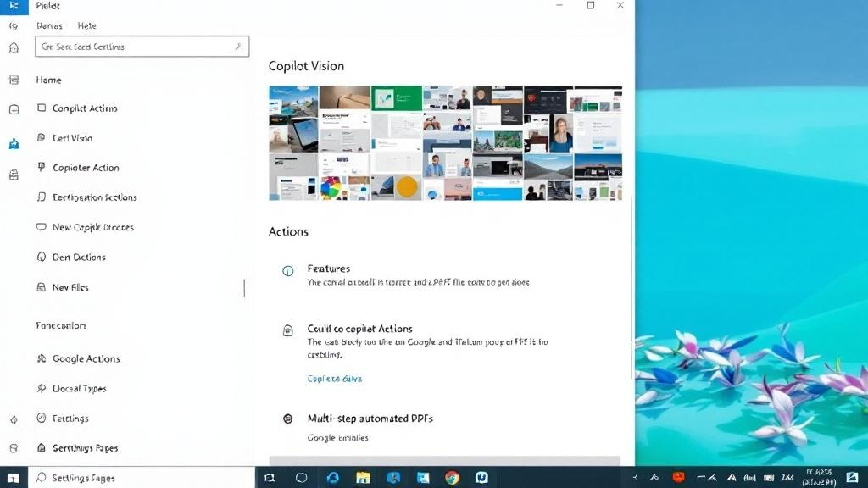Open Serttinıgs Pages in the sidebar
Screen dimensions: 868x488
click(86, 448)
